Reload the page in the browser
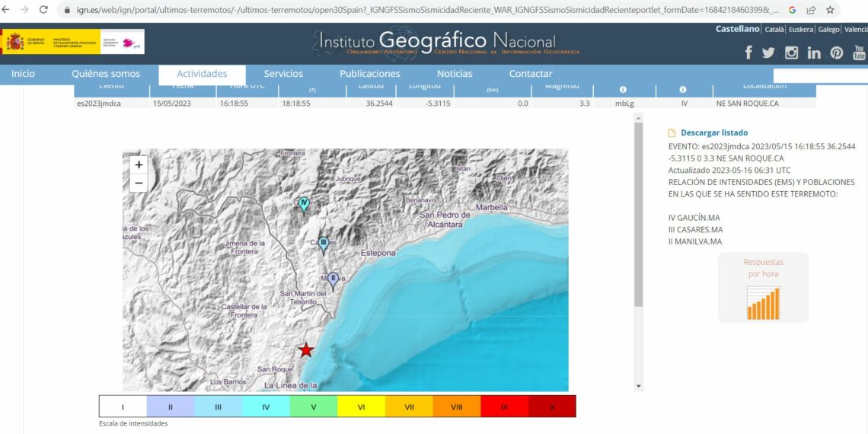 pyautogui.click(x=43, y=10)
